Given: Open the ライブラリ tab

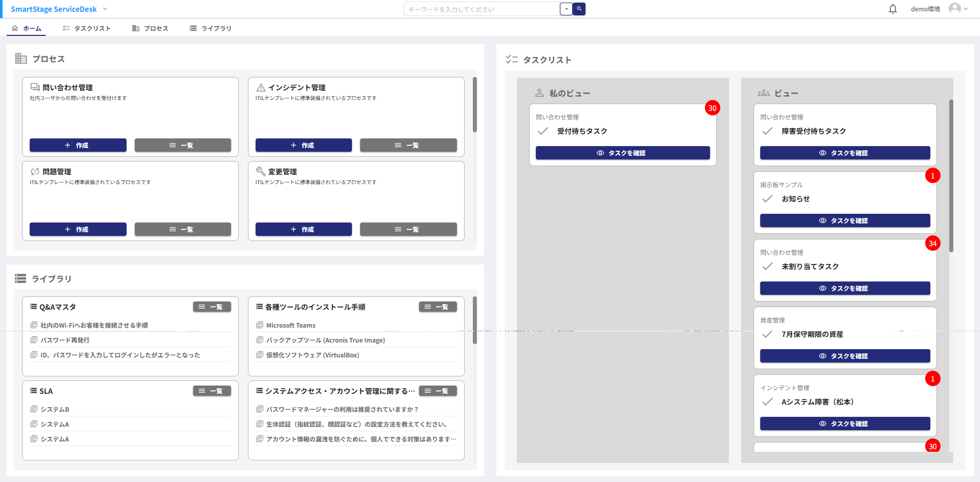Looking at the screenshot, I should click(x=211, y=28).
